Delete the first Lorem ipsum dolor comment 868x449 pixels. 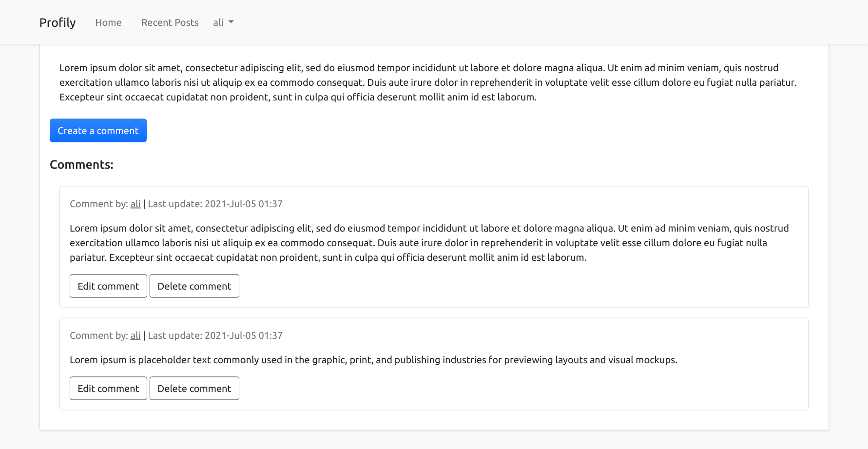194,286
